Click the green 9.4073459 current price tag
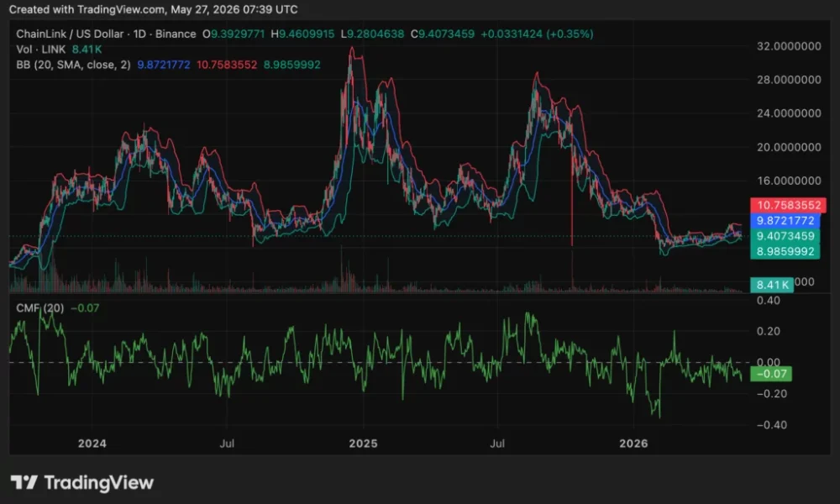 (x=785, y=236)
